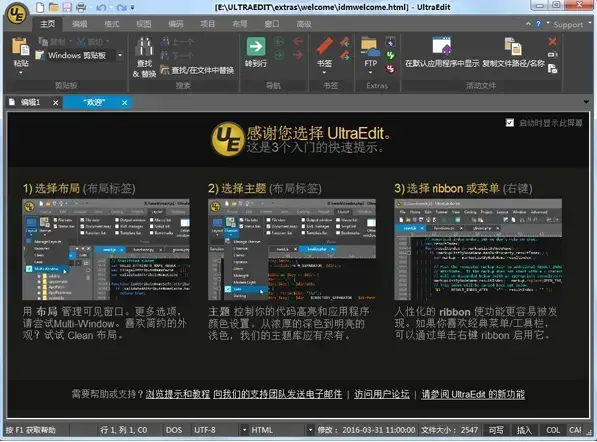Open the FTP folder icon
Viewport: 597px width, 442px height.
pos(370,47)
